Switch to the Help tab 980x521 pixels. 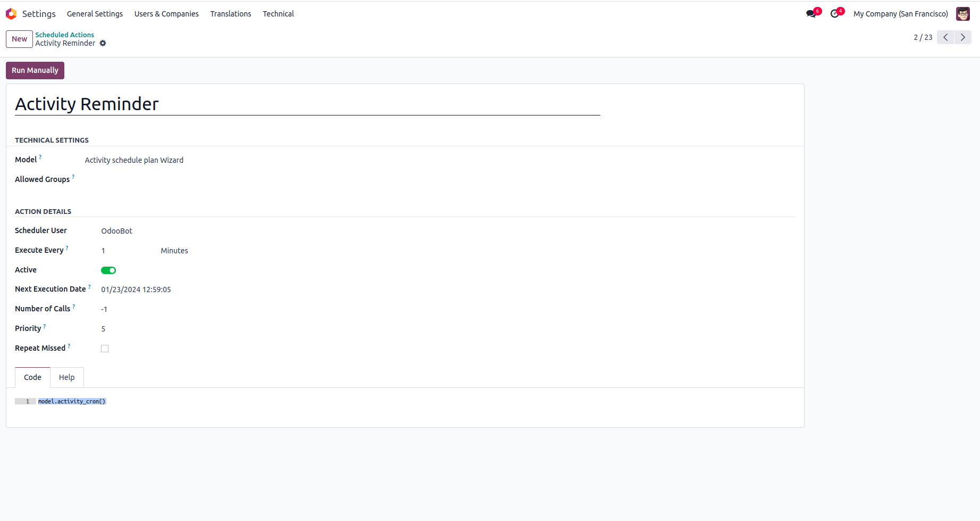point(66,377)
